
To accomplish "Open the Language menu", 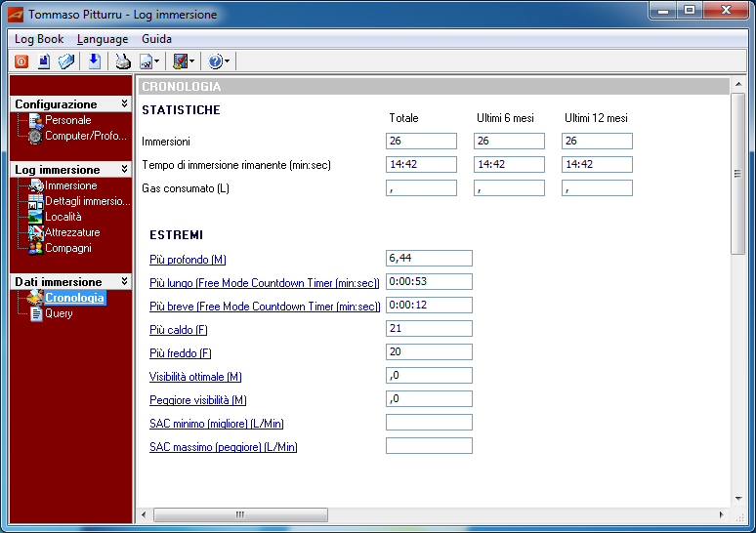I will point(103,39).
